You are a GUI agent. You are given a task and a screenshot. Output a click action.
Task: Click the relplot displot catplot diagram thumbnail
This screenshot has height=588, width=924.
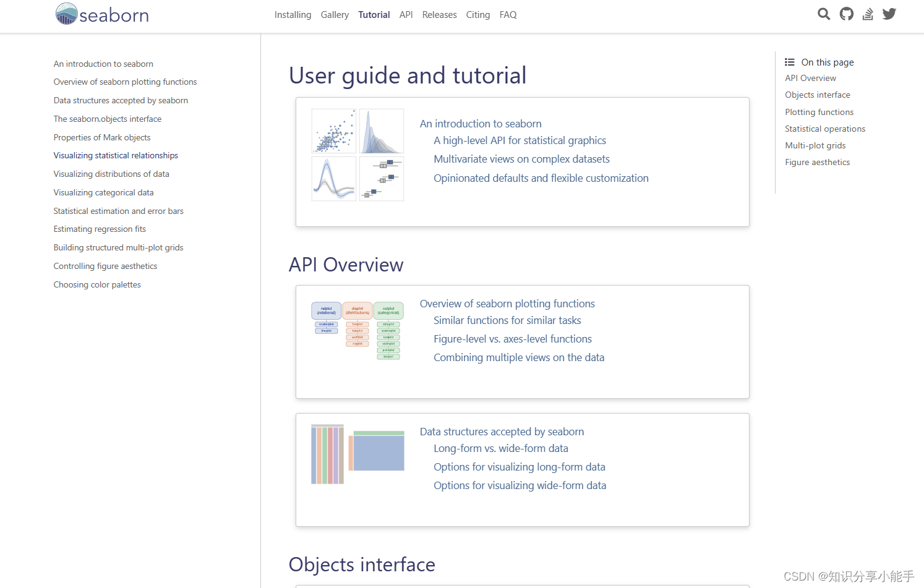pos(357,331)
